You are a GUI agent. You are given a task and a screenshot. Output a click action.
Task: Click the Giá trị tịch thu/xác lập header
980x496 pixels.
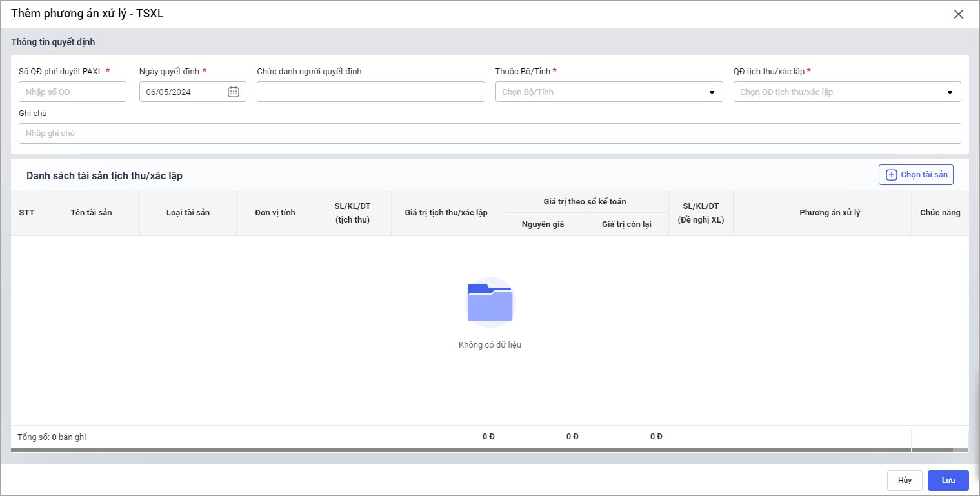tap(446, 213)
